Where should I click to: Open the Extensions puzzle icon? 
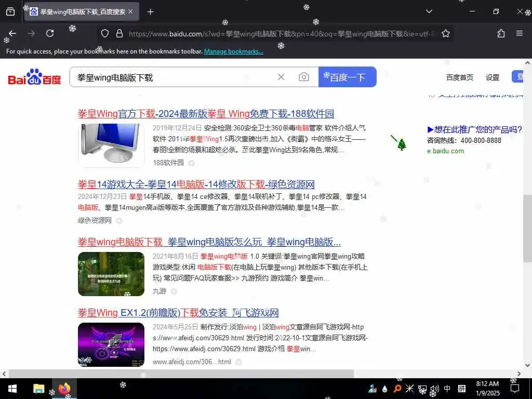(x=501, y=33)
